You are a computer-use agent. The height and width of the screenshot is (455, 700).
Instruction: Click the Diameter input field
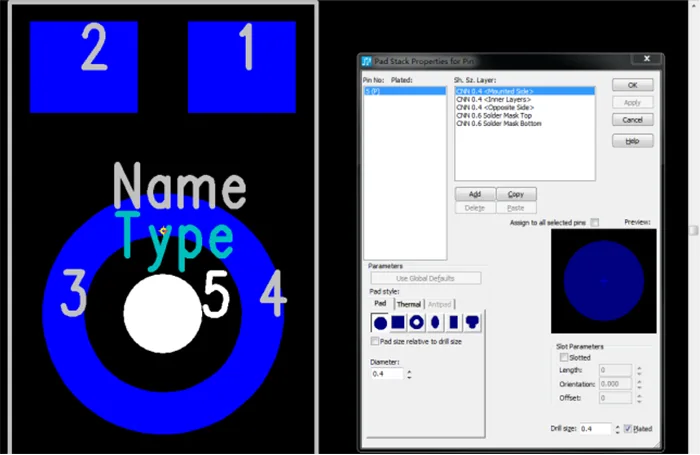coord(386,374)
